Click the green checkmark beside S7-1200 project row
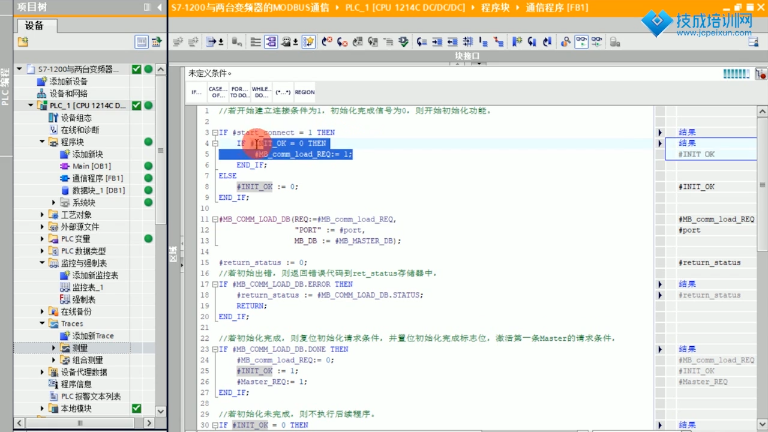This screenshot has height=432, width=768. pyautogui.click(x=137, y=69)
